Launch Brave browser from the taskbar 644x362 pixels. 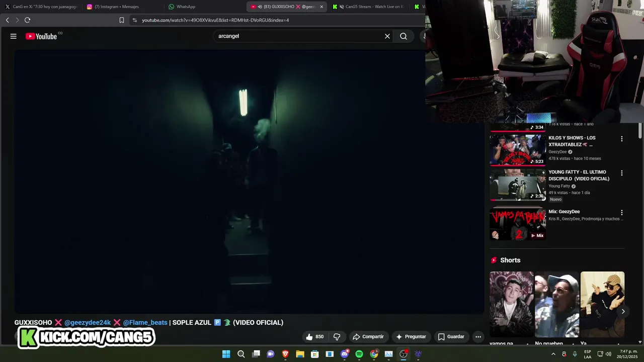[x=285, y=354]
